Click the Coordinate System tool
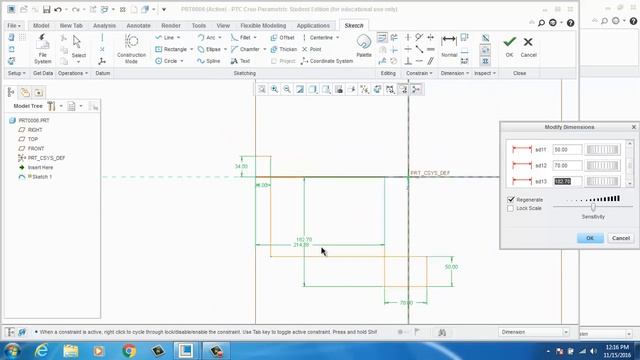 pyautogui.click(x=327, y=61)
